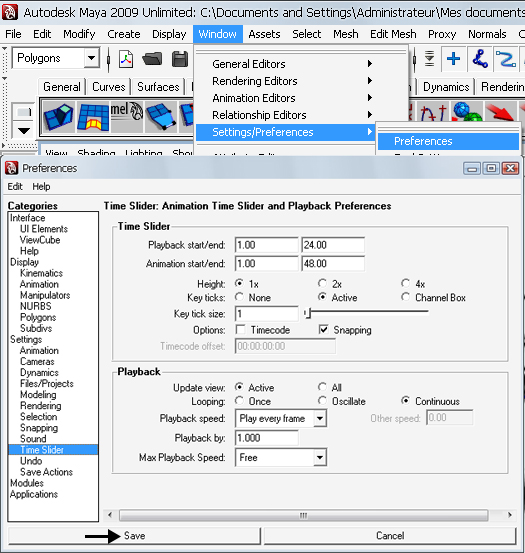This screenshot has height=553, width=525.
Task: Click Animation end field 48.00
Action: tap(333, 264)
